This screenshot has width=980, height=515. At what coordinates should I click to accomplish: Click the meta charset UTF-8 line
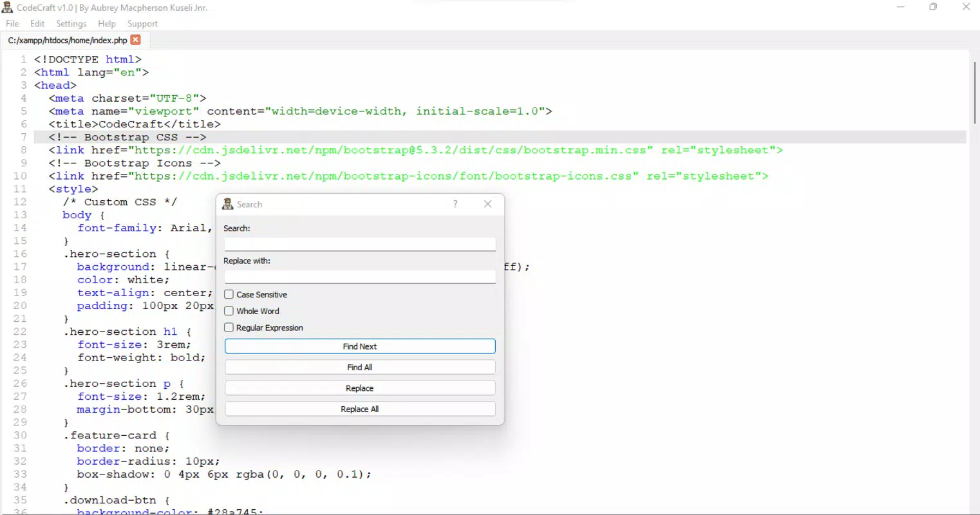pyautogui.click(x=127, y=98)
